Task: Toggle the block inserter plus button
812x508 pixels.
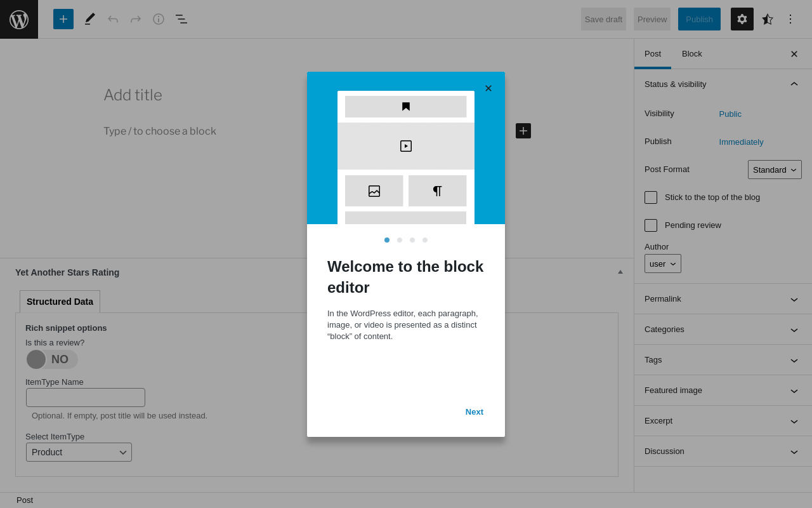Action: pyautogui.click(x=63, y=19)
